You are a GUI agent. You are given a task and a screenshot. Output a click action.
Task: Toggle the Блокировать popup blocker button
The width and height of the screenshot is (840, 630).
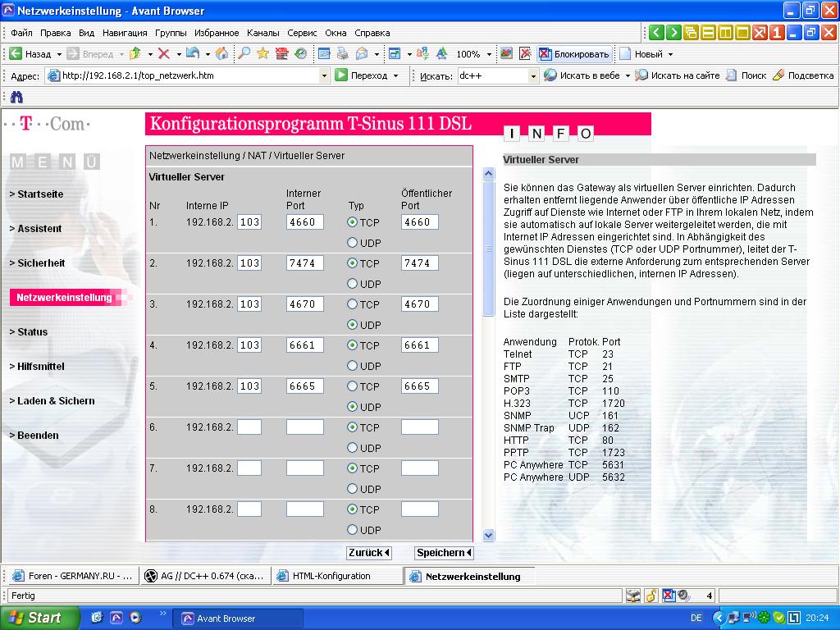[574, 53]
